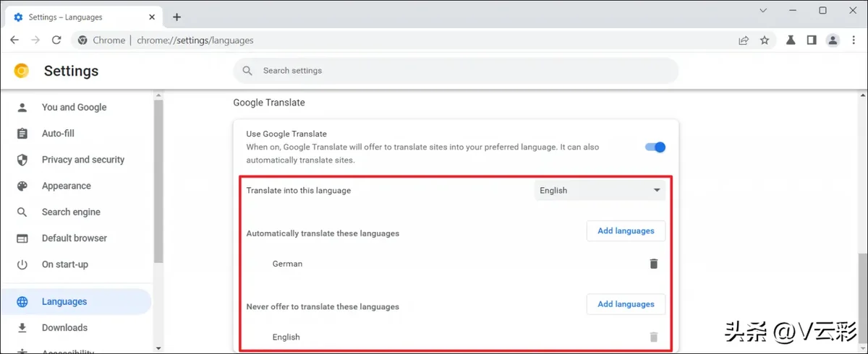Viewport: 868px width, 354px height.
Task: Click the trash icon next to English
Action: tap(654, 337)
